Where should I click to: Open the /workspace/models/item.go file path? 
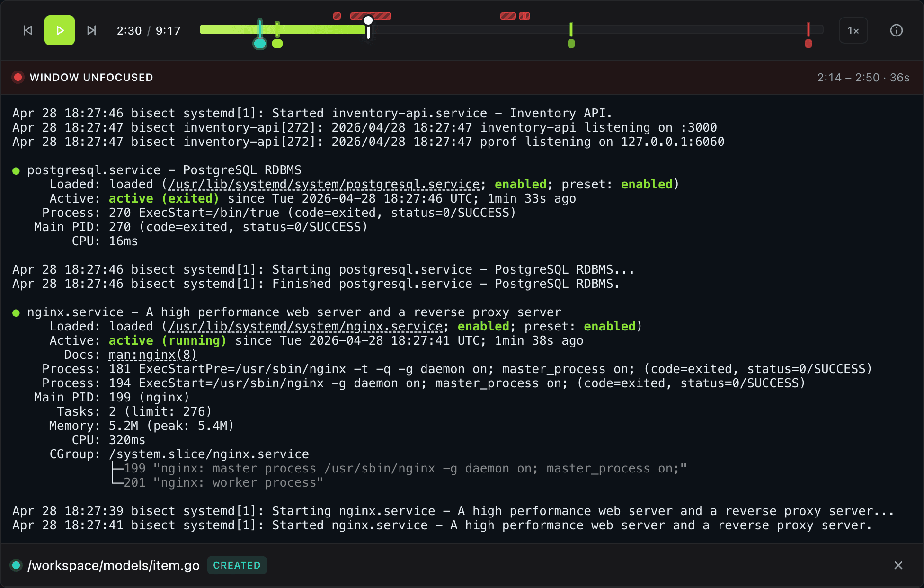click(114, 565)
